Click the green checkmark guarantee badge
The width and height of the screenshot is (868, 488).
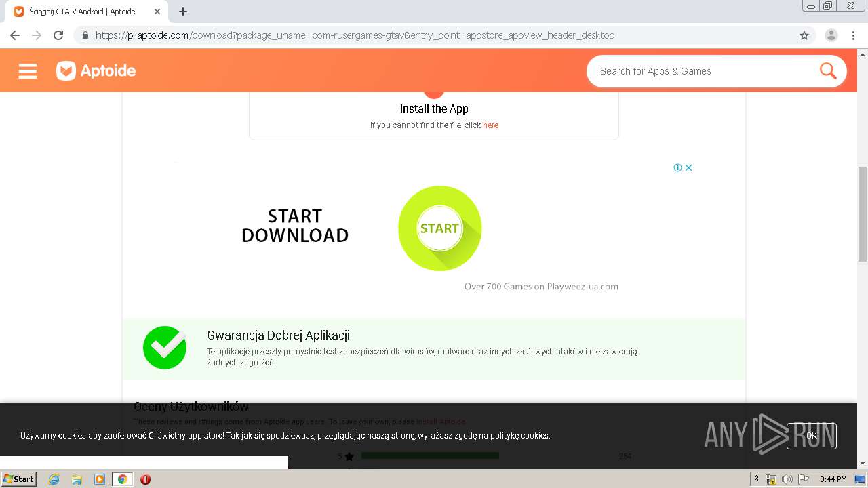pyautogui.click(x=165, y=348)
